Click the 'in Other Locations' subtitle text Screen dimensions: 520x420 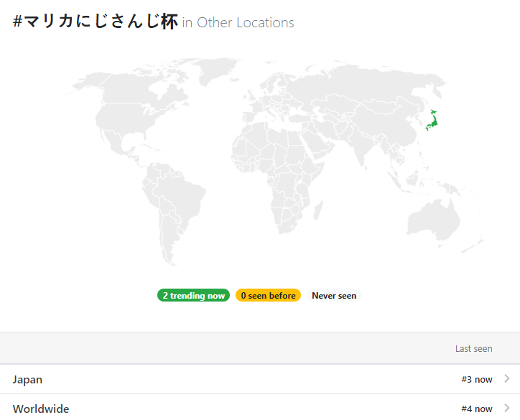(238, 22)
